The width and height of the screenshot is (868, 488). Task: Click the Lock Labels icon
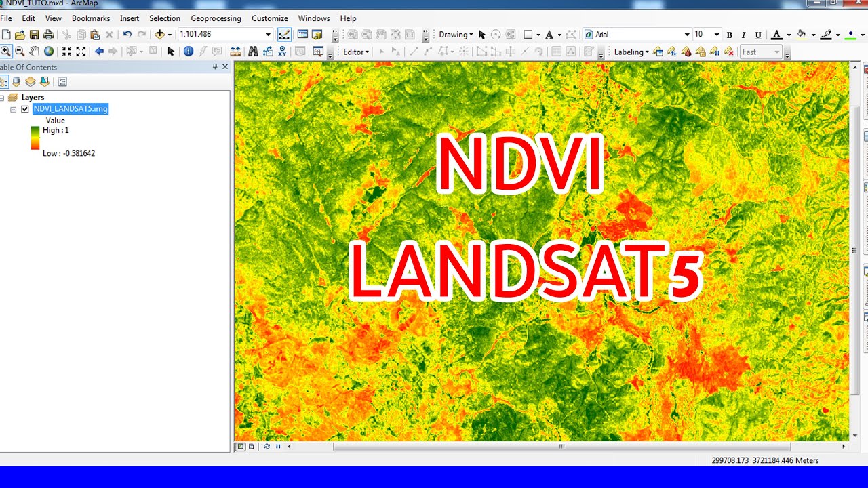(x=700, y=52)
